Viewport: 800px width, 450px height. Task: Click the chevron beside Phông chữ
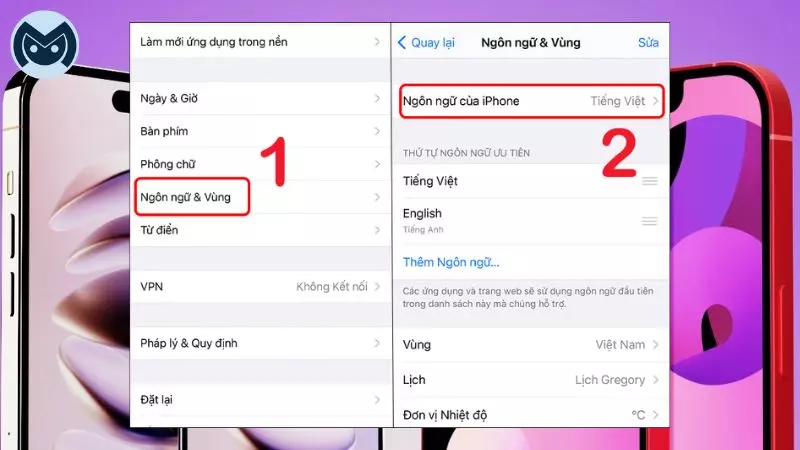(x=377, y=164)
